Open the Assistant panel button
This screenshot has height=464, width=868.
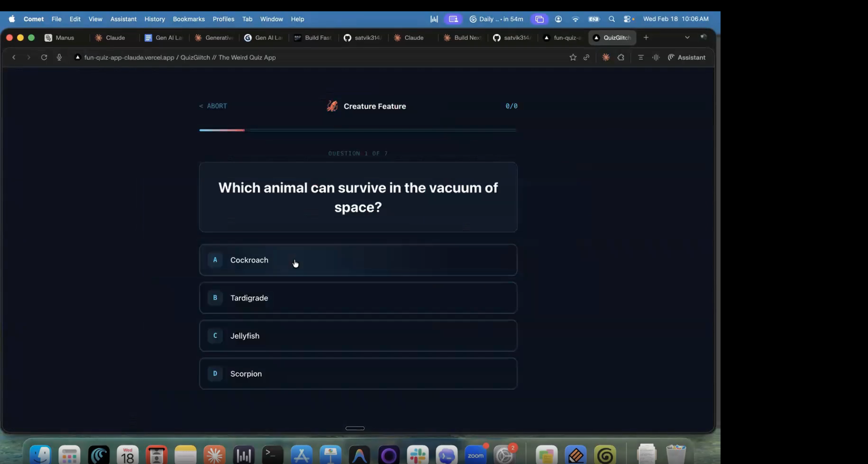click(687, 57)
